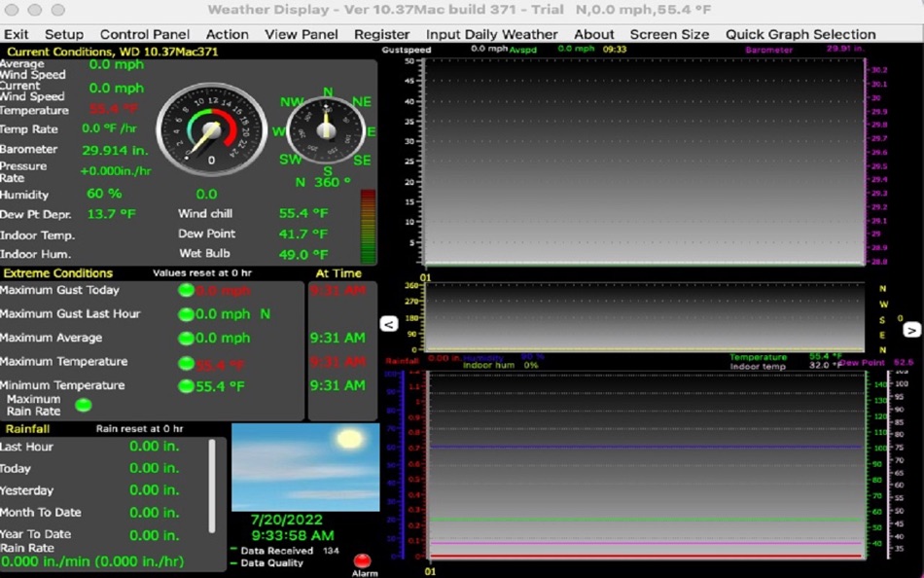The width and height of the screenshot is (924, 578).
Task: Click the magenta Barometer graph legend label
Action: click(x=768, y=50)
